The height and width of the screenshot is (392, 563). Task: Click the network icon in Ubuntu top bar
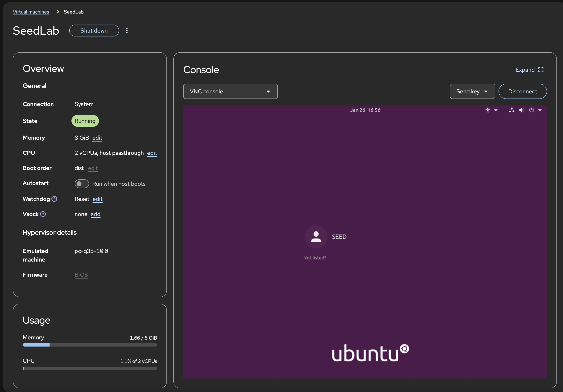pyautogui.click(x=511, y=110)
